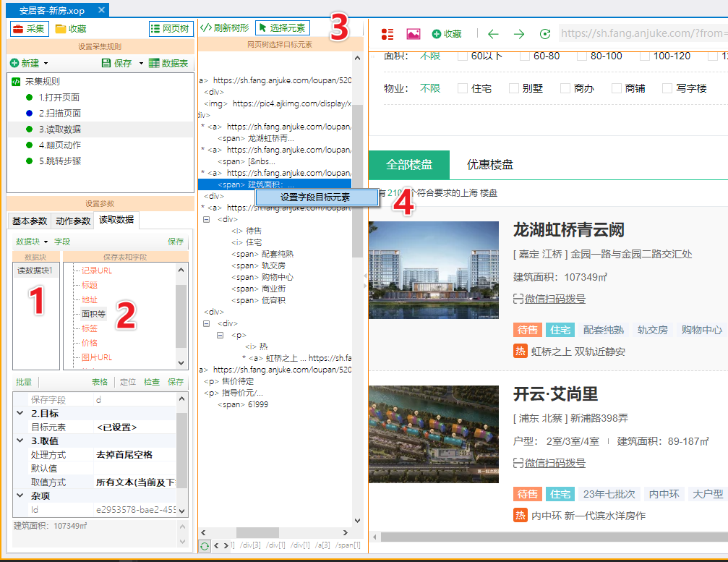
Task: Check the 60-80 area checkbox
Action: tap(525, 56)
